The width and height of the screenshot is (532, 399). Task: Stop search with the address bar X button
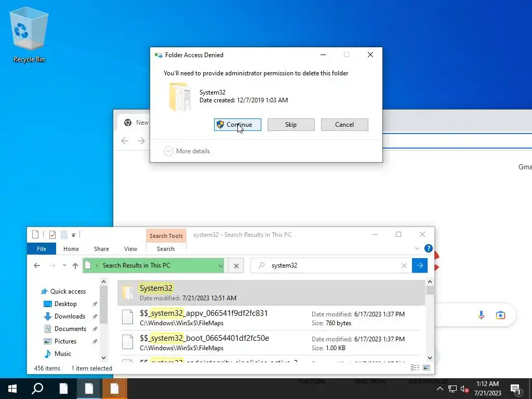click(x=236, y=265)
